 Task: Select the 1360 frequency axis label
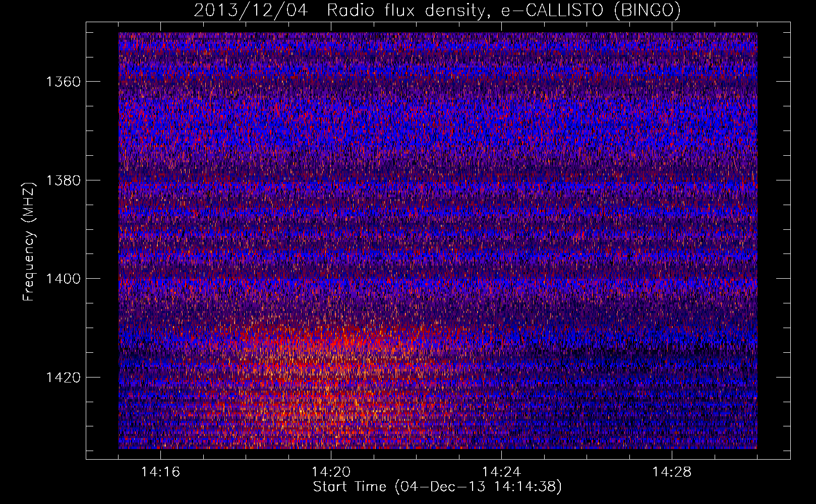63,82
